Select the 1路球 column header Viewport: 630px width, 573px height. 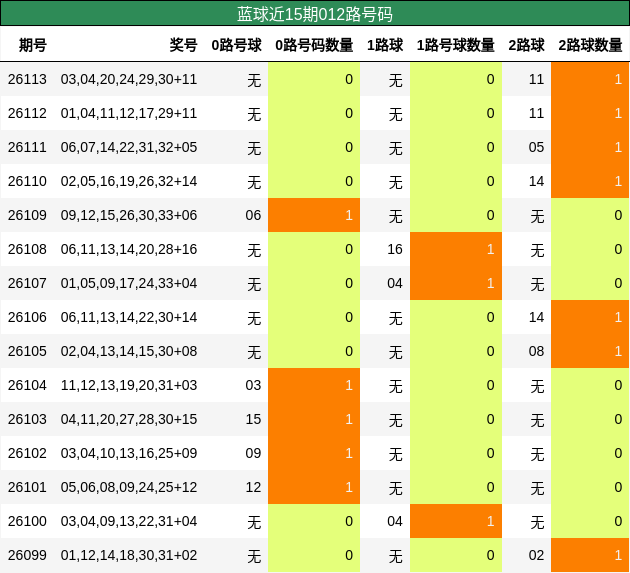(x=385, y=45)
